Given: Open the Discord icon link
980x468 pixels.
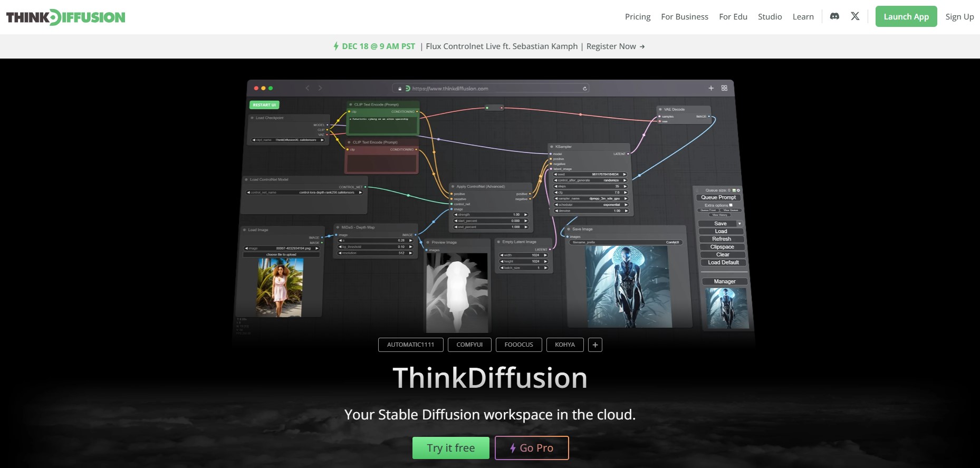Looking at the screenshot, I should [x=834, y=16].
